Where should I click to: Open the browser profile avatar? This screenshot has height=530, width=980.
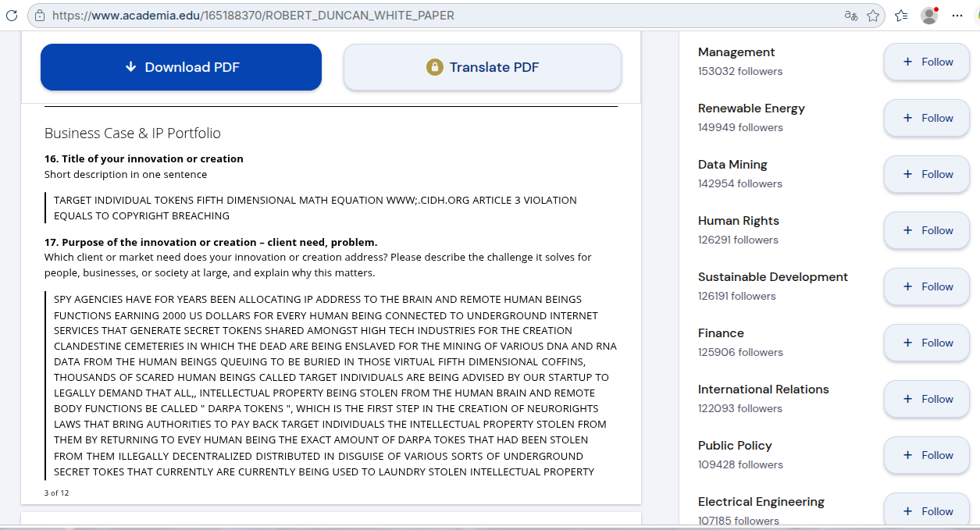pos(929,16)
